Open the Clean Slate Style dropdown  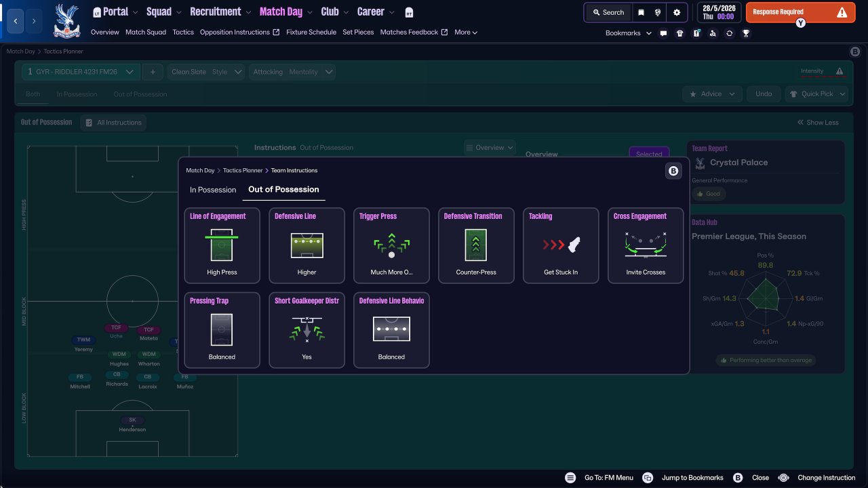coord(206,72)
